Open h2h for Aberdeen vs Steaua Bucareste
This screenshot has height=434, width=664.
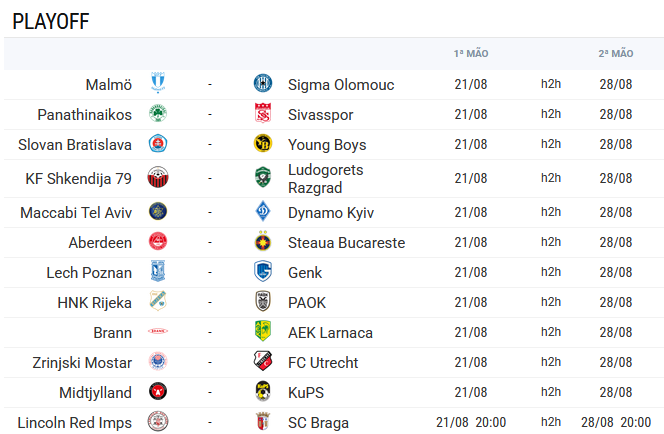click(551, 242)
